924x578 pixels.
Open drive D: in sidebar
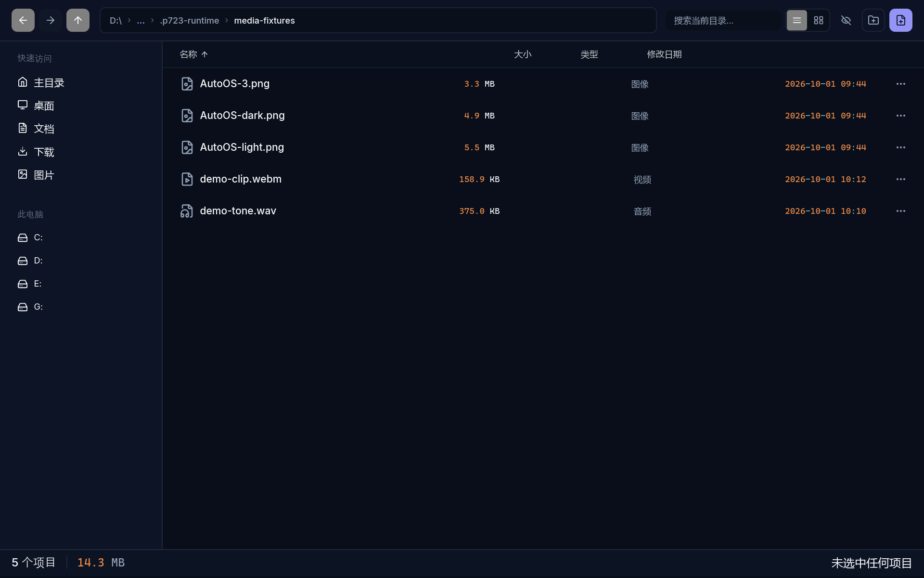[x=81, y=261]
